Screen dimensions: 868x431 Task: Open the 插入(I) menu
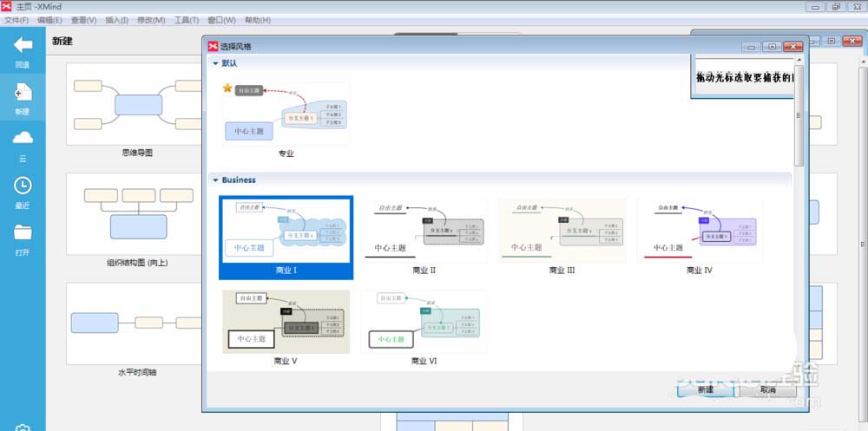pyautogui.click(x=117, y=20)
